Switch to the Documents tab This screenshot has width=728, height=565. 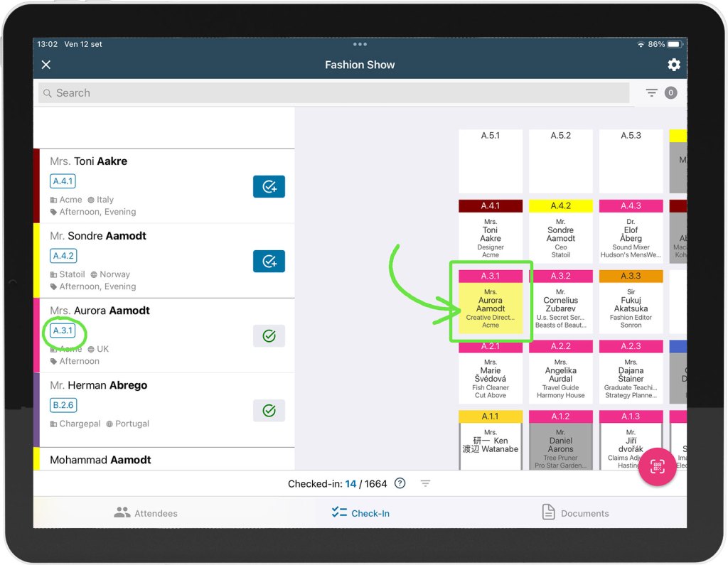coord(576,513)
